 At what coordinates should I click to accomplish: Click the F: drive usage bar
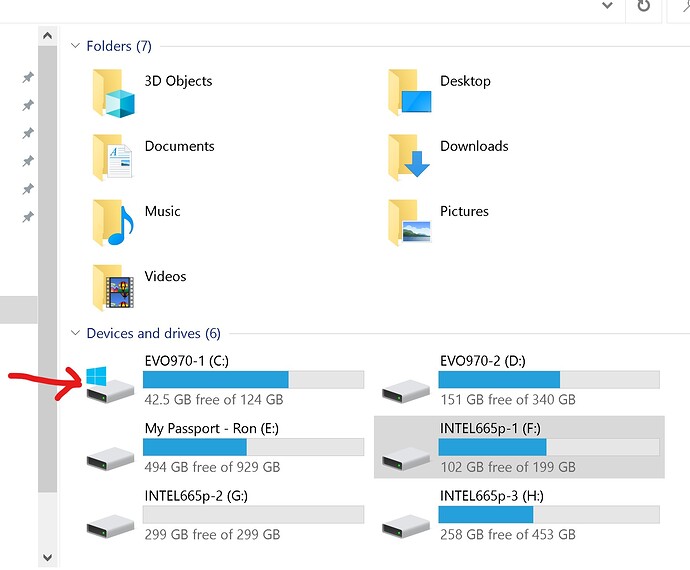549,447
